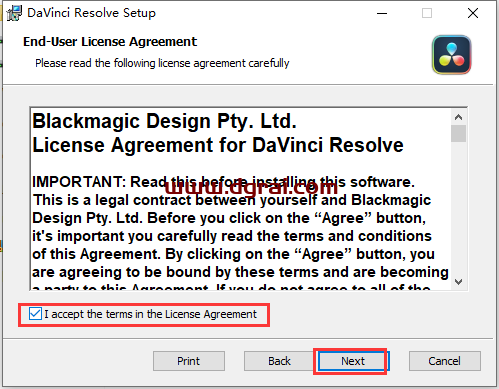The width and height of the screenshot is (499, 389).
Task: Click 'Blackmagic Design Pty. Ltd.' heading text
Action: click(x=164, y=121)
